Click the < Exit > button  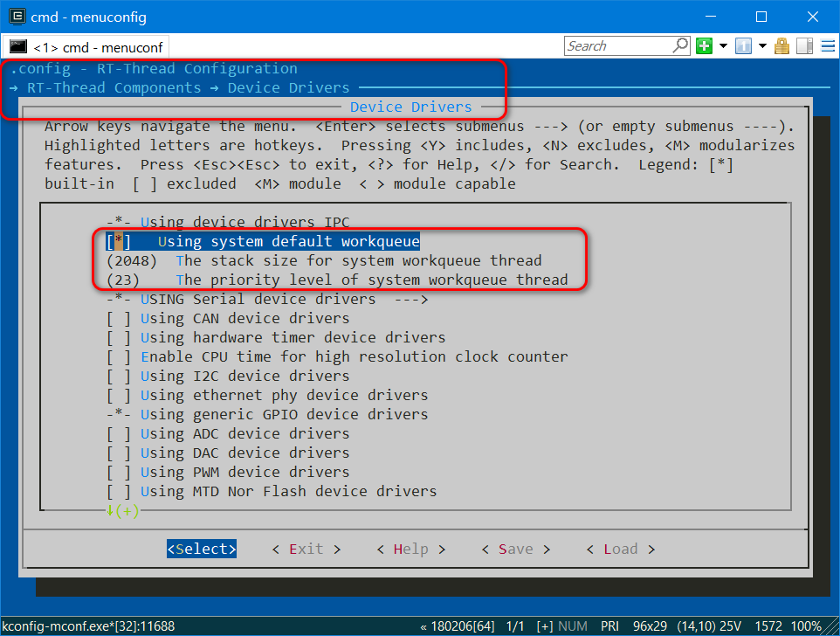click(x=306, y=550)
